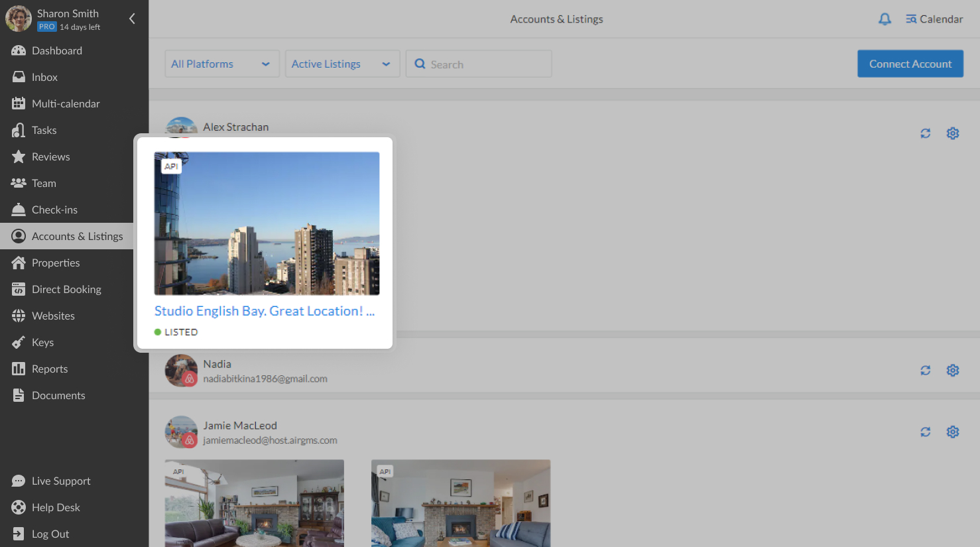Click the Connect Account button
Image resolution: width=980 pixels, height=547 pixels.
pos(910,64)
